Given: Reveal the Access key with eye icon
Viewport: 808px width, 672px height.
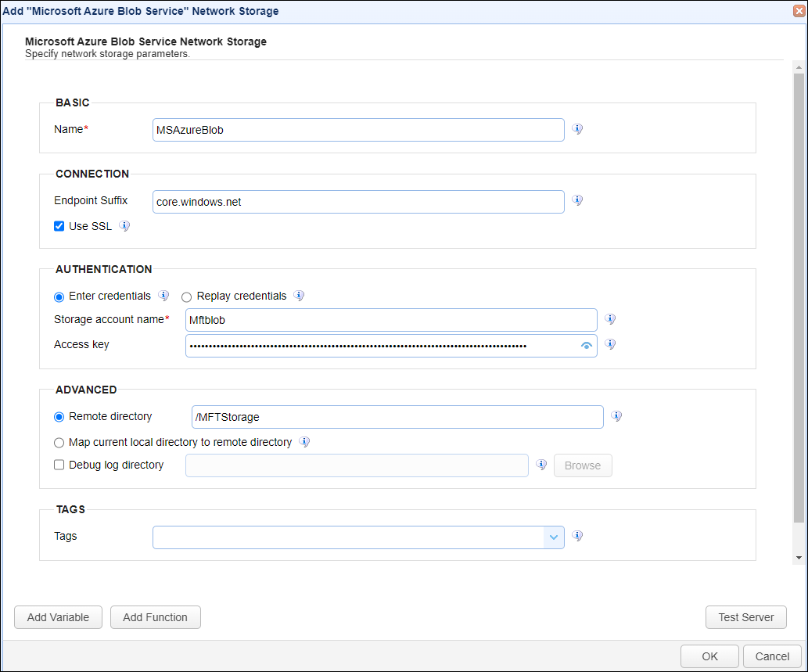Looking at the screenshot, I should pyautogui.click(x=587, y=346).
